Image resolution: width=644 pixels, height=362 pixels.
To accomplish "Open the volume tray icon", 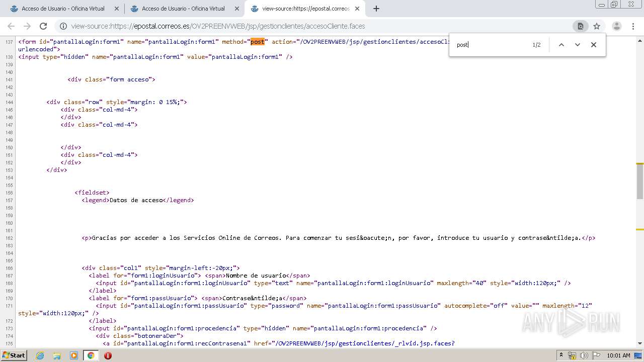I will [584, 355].
